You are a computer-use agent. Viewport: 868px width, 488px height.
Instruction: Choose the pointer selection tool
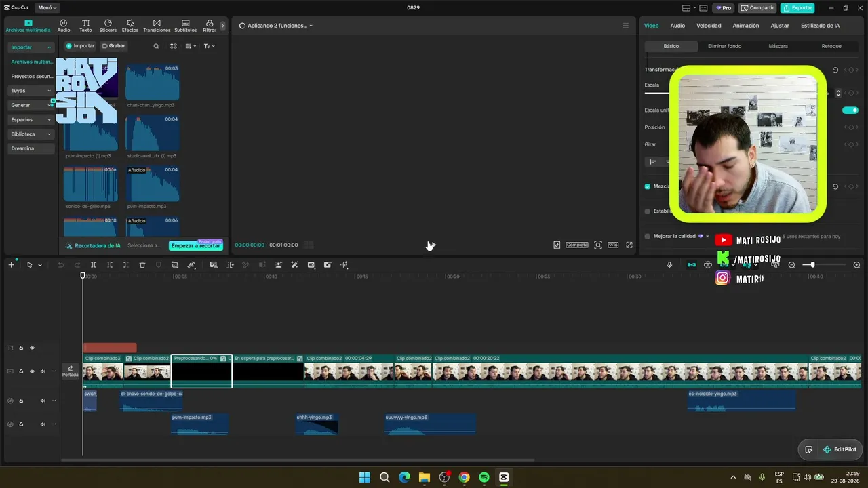[x=29, y=265]
